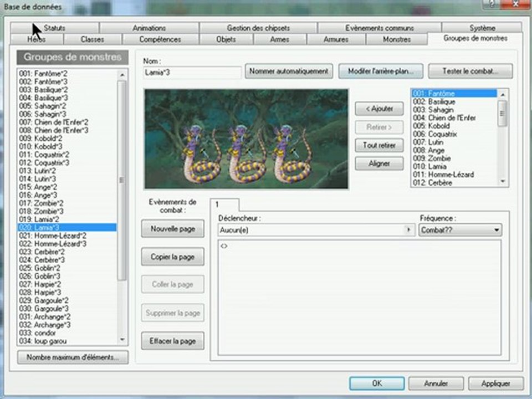
Task: Click Tester le combat button
Action: pos(470,71)
